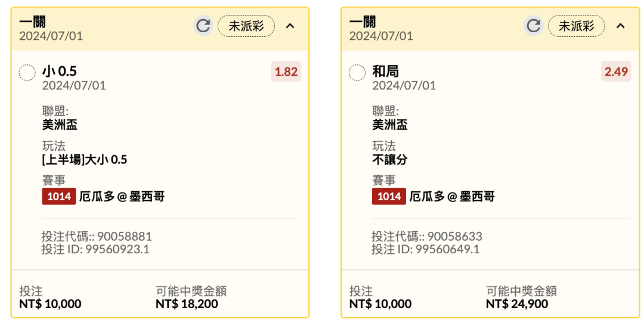The height and width of the screenshot is (326, 644).
Task: Click bet ID 99560649.1
Action: point(447,249)
